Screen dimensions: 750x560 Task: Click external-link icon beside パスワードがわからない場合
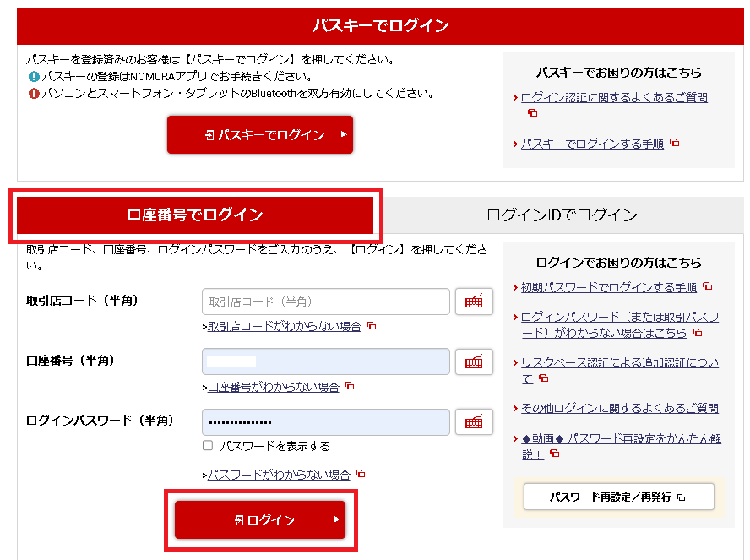[x=360, y=475]
